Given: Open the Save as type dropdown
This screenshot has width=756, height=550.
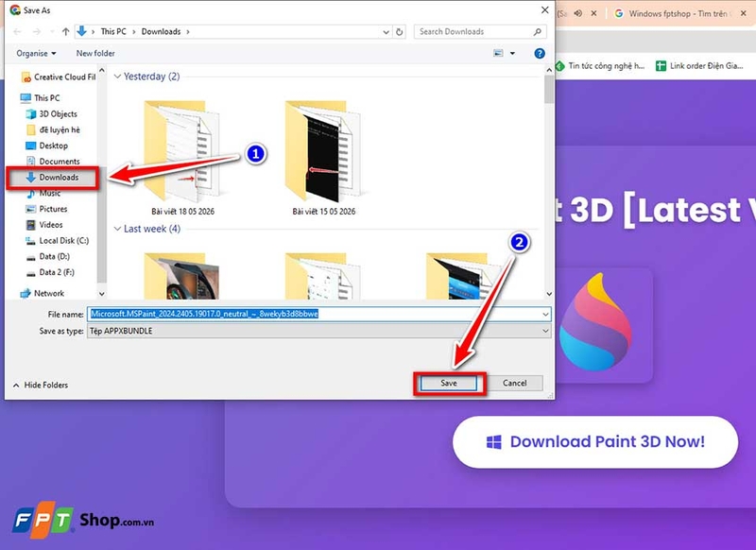Looking at the screenshot, I should (x=318, y=331).
